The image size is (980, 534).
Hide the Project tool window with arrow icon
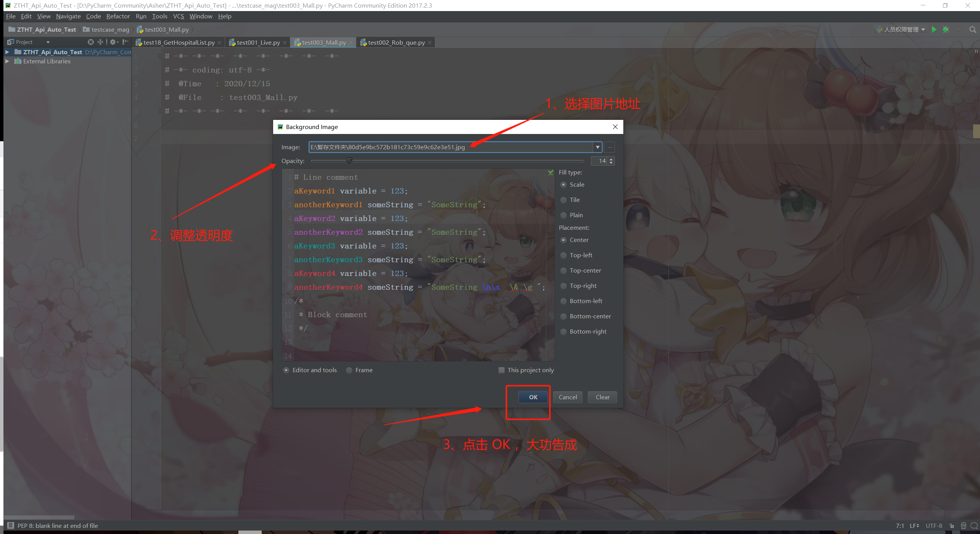tap(126, 42)
